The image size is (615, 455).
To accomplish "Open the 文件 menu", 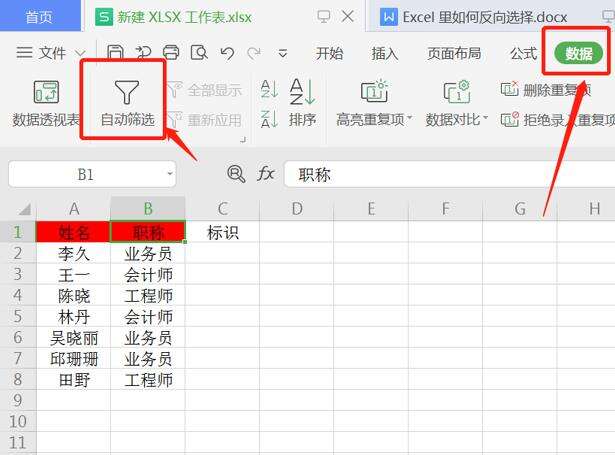I will click(52, 53).
